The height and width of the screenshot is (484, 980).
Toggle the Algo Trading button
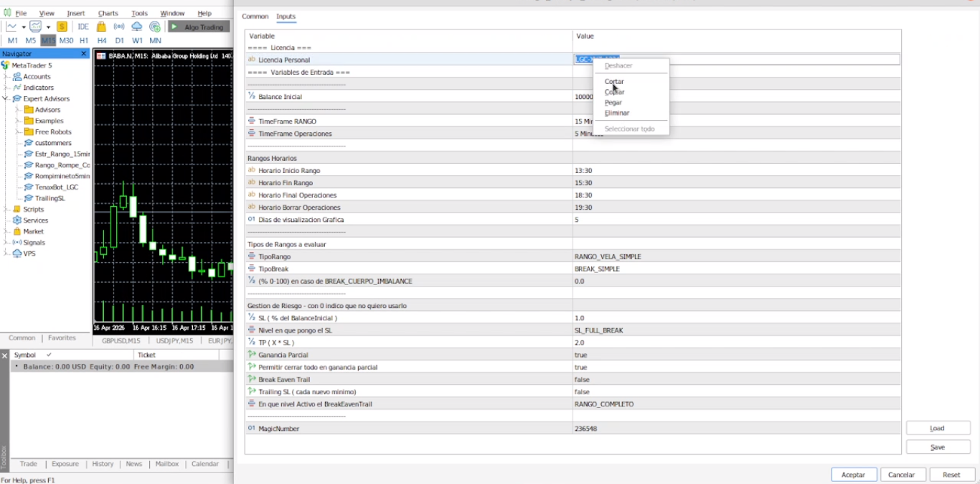point(199,27)
